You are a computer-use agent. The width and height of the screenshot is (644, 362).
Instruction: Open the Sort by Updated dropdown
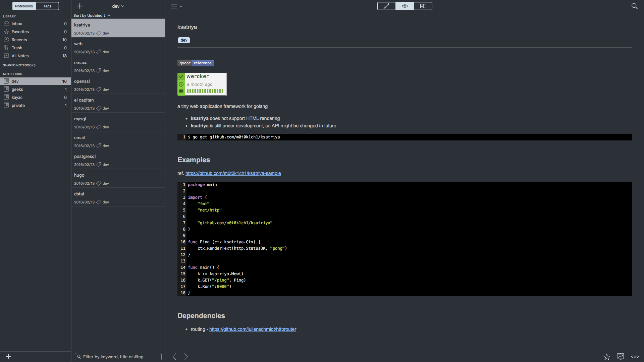(92, 15)
